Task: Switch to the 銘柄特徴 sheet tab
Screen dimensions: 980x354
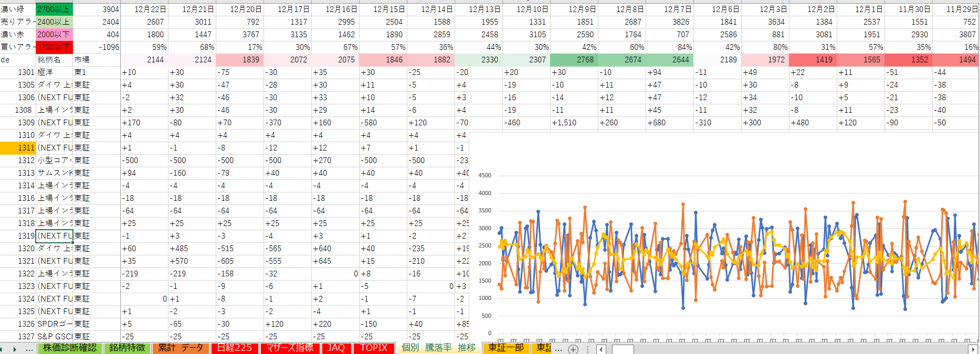Action: pyautogui.click(x=127, y=348)
